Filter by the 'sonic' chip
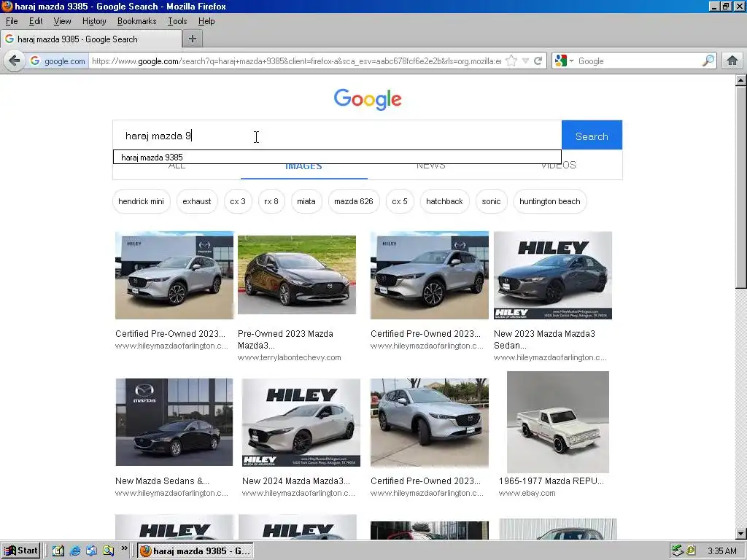747x560 pixels. [491, 201]
